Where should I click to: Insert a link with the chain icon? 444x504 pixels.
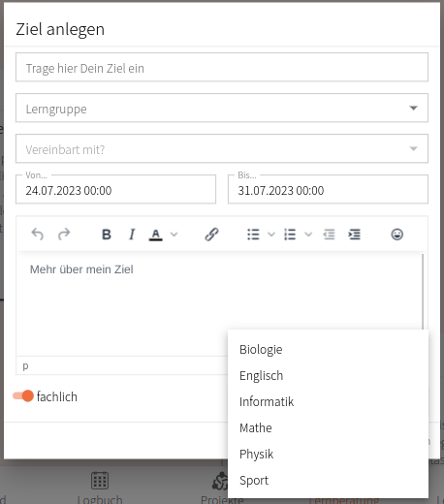pyautogui.click(x=211, y=235)
